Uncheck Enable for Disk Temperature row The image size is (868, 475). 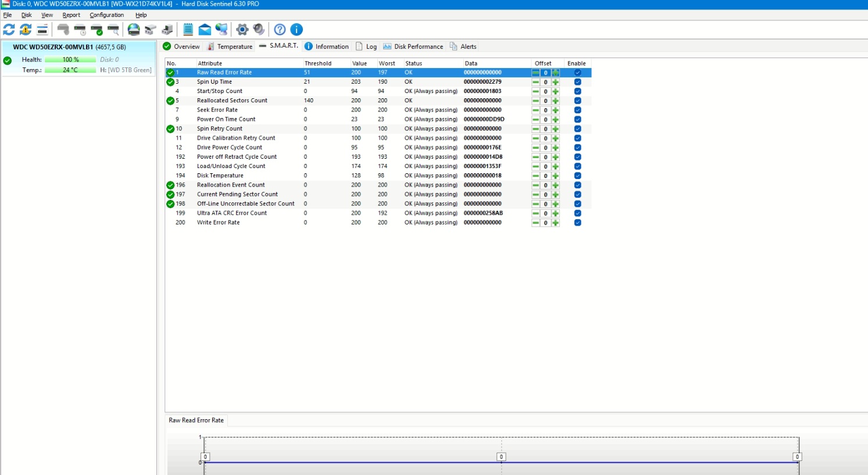tap(577, 176)
